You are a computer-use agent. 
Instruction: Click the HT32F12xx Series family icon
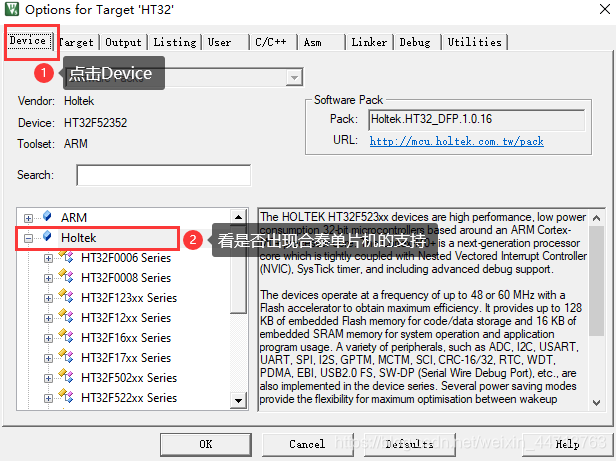(x=66, y=316)
